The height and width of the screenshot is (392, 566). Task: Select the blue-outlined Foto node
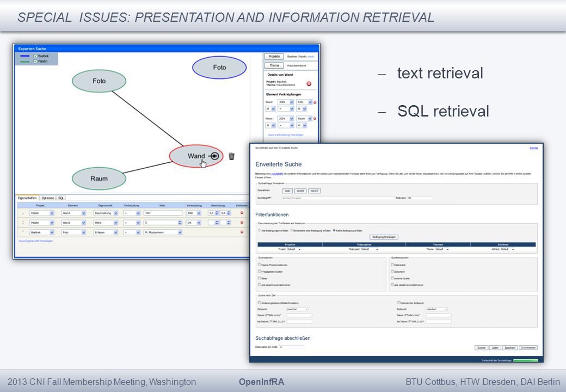[219, 68]
